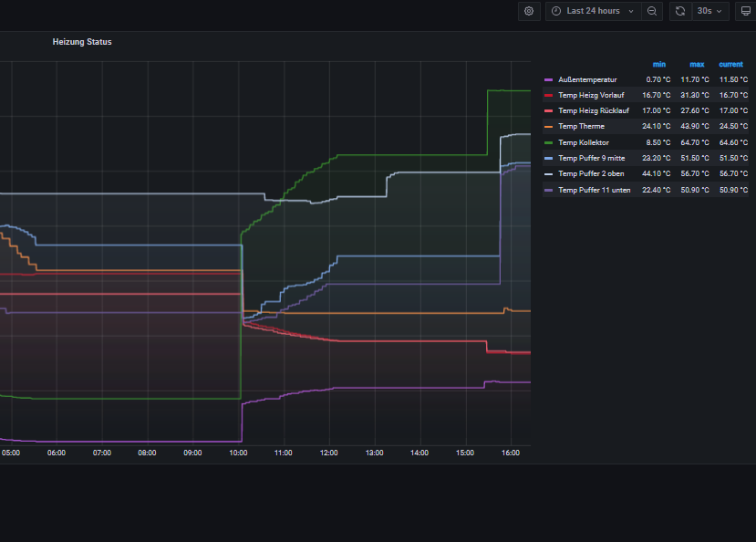
Task: Select Temp Puffer 2 oben legend entry
Action: coord(591,173)
